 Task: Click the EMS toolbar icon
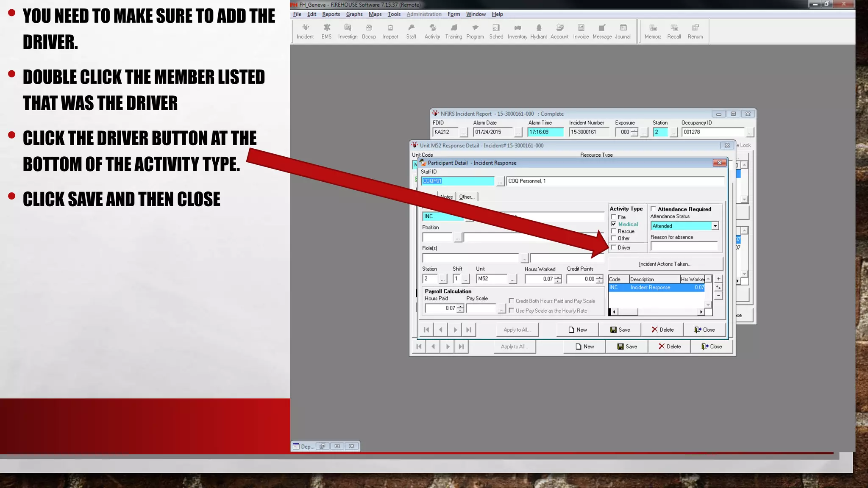pyautogui.click(x=326, y=31)
